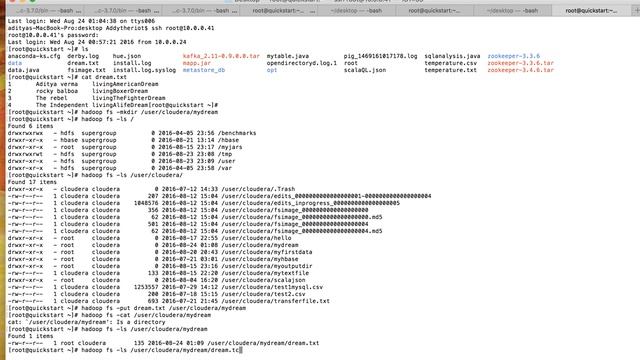Click the opt directory name
Image resolution: width=640 pixels, height=360 pixels.
tap(272, 70)
